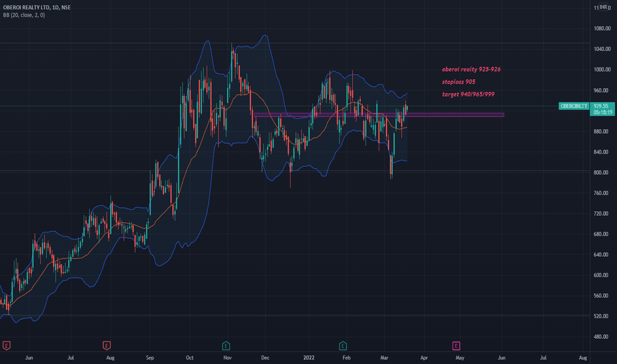617x364 pixels.
Task: Click the Mar label on time axis
Action: point(385,357)
